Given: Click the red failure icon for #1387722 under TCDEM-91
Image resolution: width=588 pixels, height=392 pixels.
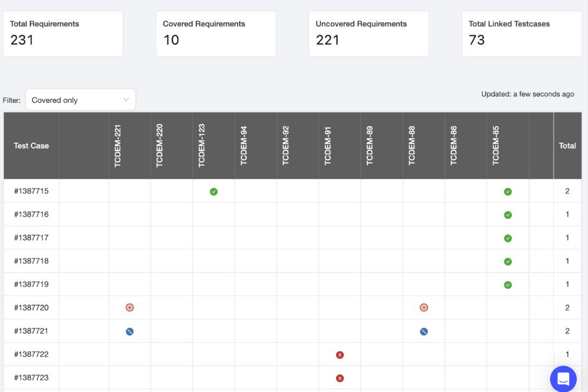Looking at the screenshot, I should point(339,354).
